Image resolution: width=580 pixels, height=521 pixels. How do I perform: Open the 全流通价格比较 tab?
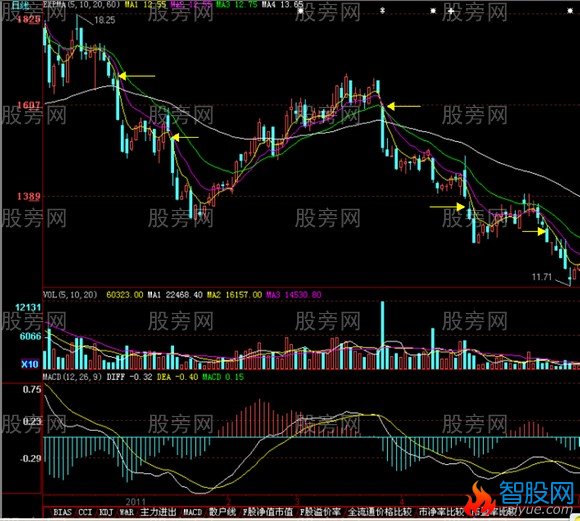[380, 512]
